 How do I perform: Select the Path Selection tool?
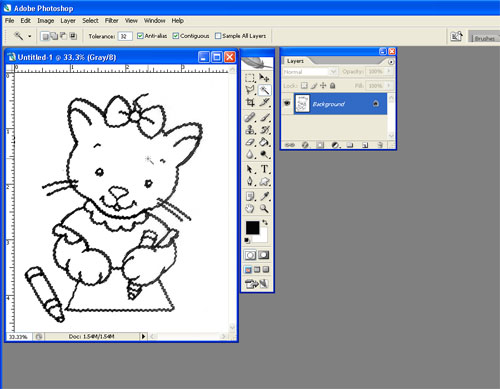250,169
